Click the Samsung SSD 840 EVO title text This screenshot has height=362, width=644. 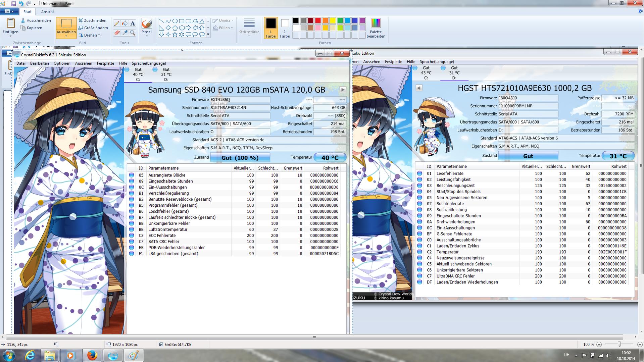pos(237,90)
